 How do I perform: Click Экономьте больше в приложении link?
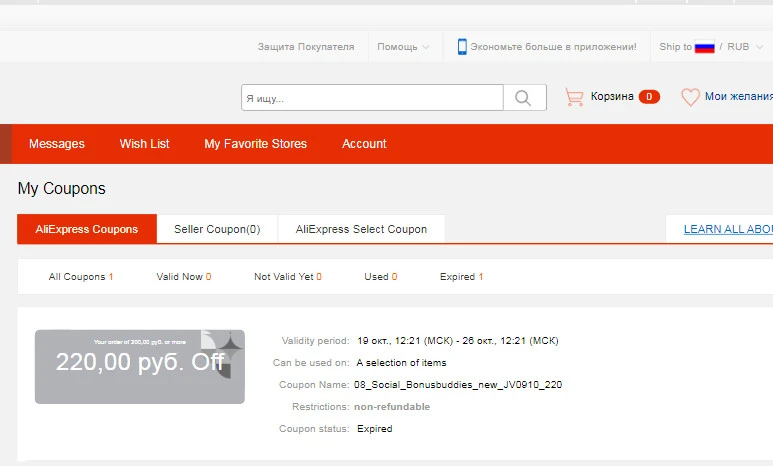pos(553,47)
